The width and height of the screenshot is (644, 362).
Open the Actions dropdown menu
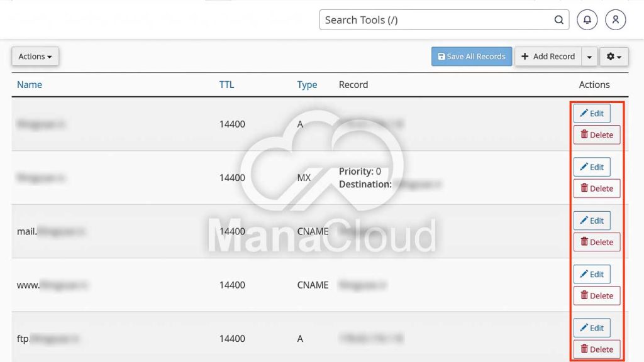click(35, 57)
